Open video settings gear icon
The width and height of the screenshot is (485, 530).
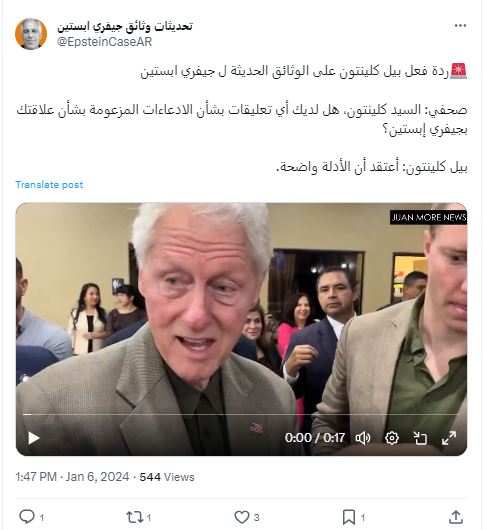392,438
